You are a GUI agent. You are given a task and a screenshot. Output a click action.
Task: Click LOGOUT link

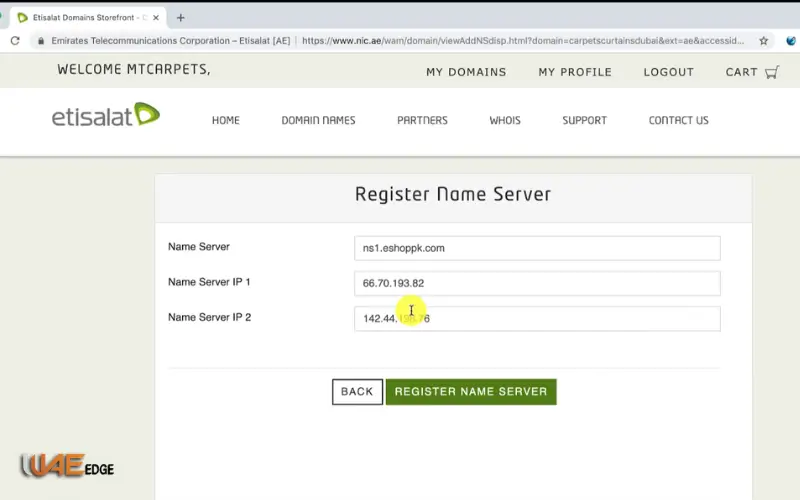668,72
